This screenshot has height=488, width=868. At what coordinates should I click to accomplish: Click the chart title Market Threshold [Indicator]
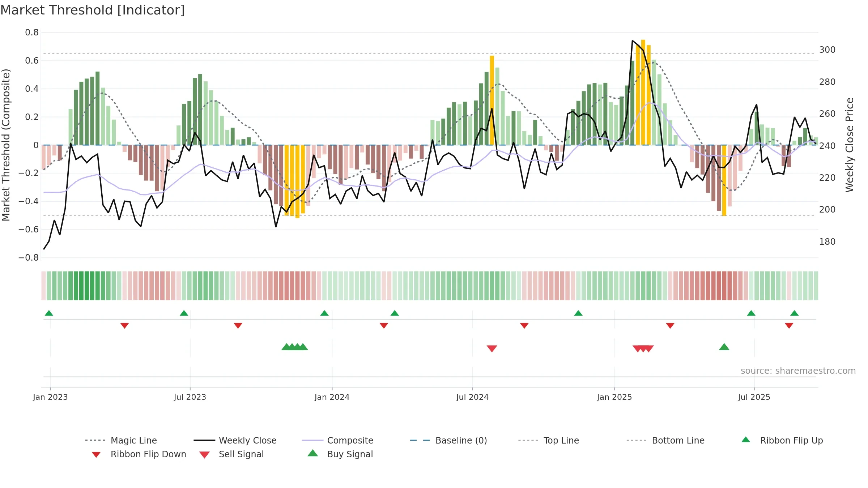[93, 10]
